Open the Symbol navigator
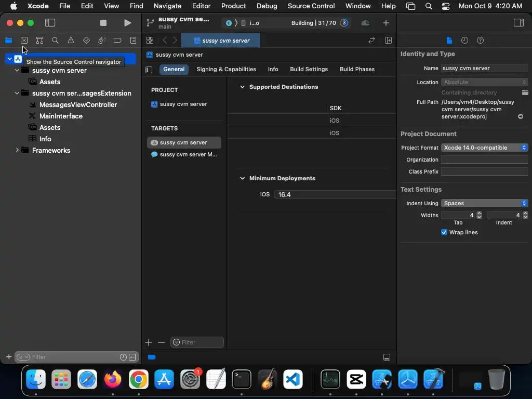532x399 pixels. click(x=39, y=41)
